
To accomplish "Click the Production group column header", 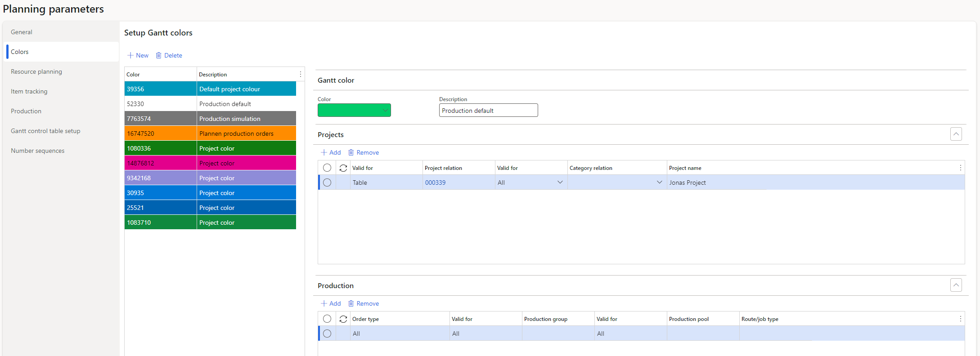I will coord(558,319).
